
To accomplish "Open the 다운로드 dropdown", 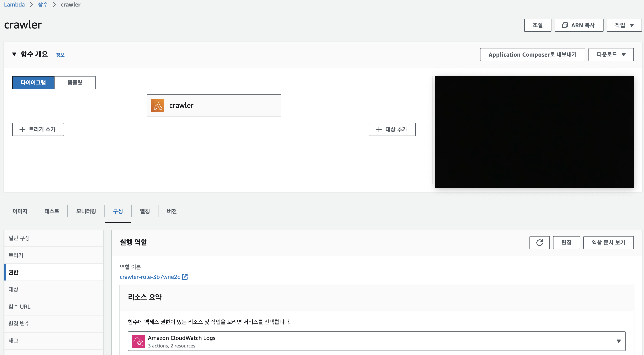I will (x=611, y=55).
